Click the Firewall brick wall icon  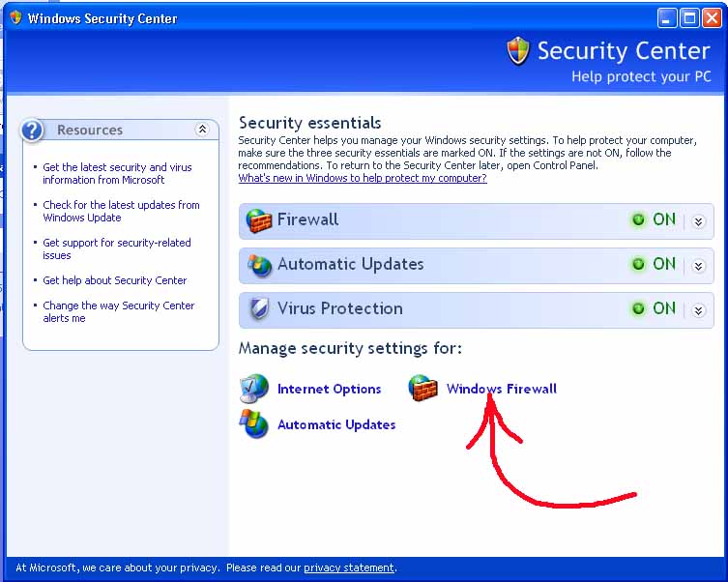(258, 220)
